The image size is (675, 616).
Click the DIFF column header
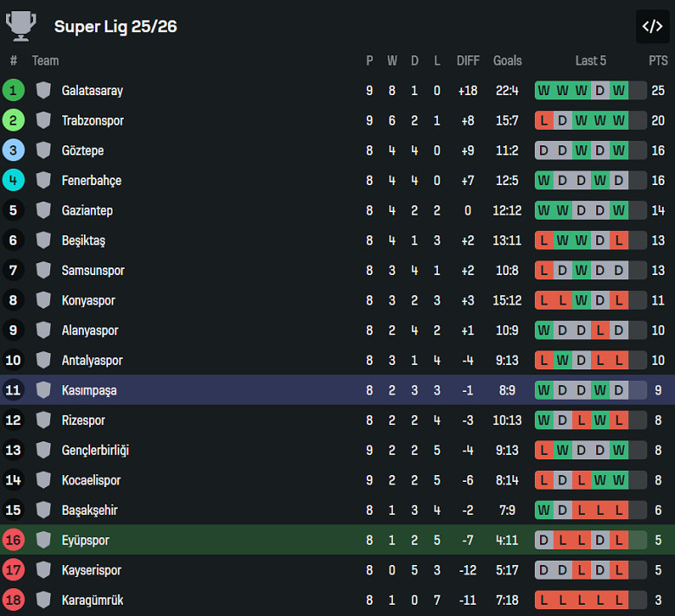(468, 61)
